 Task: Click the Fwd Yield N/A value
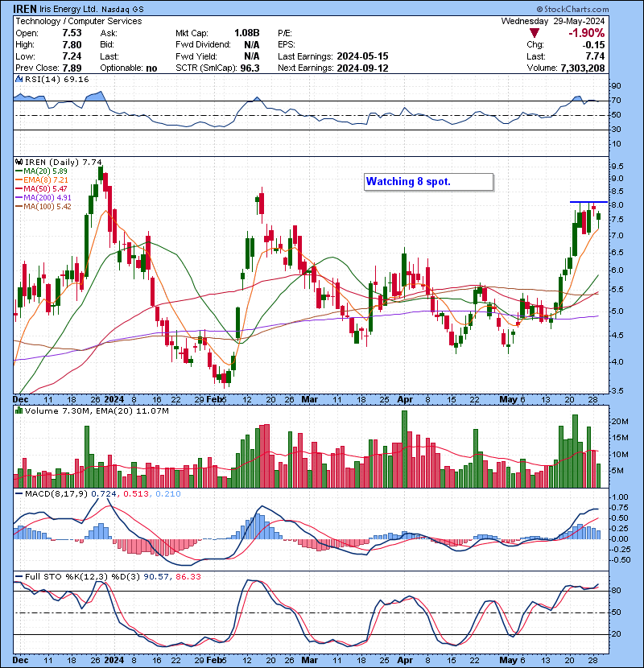252,56
